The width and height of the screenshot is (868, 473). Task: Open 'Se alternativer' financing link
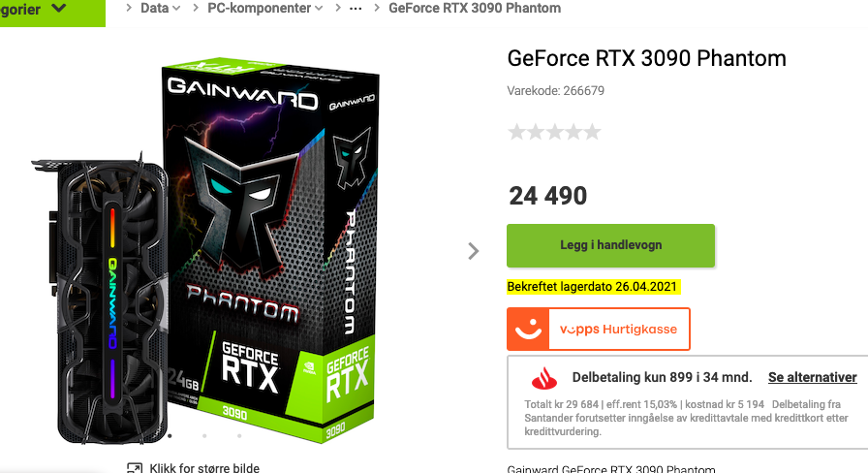click(x=812, y=377)
